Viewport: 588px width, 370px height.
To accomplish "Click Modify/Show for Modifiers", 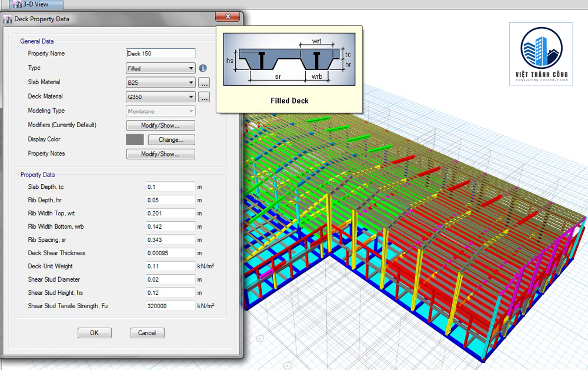I will click(x=161, y=125).
